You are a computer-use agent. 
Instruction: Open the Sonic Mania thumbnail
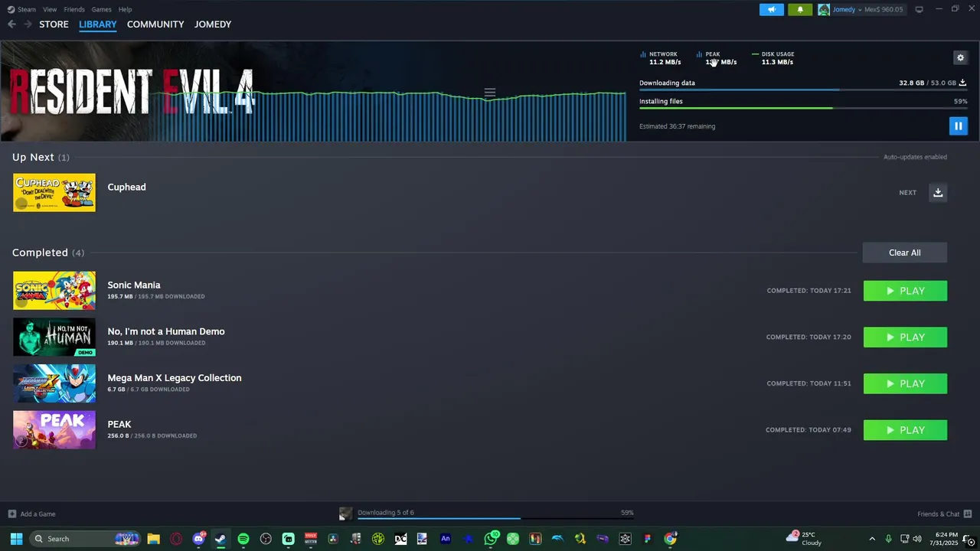[54, 291]
